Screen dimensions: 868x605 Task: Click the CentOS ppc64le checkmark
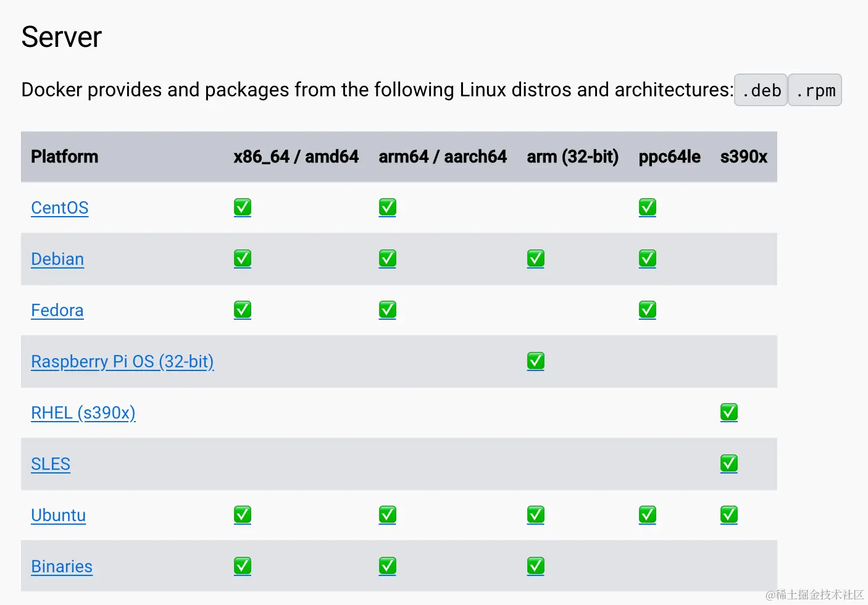click(x=648, y=207)
